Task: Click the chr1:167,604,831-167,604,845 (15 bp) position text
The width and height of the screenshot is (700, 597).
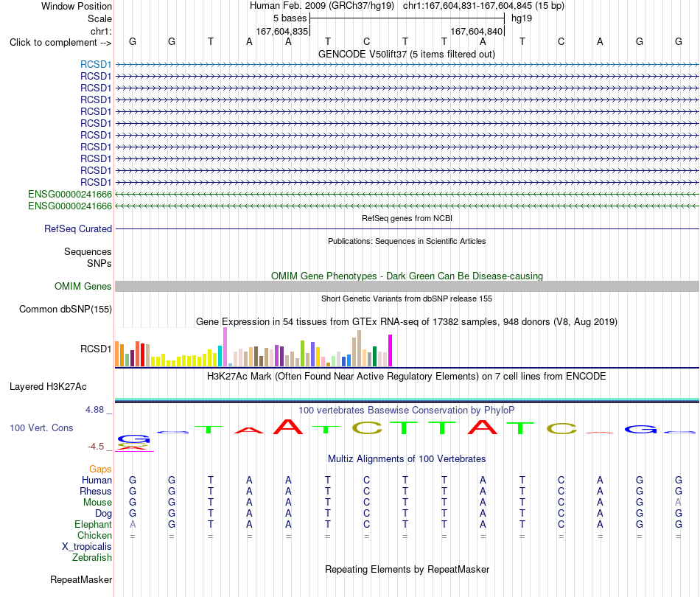Action: 483,6
